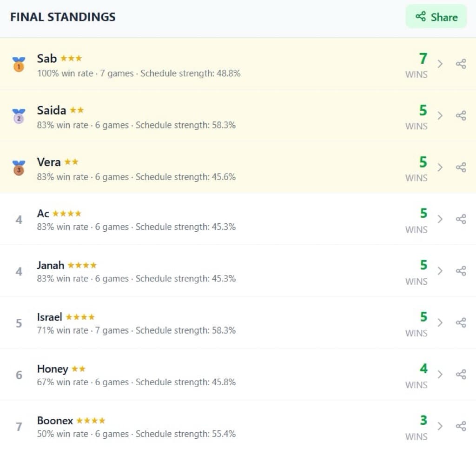Open Boonex's details with the chevron
This screenshot has width=476, height=449.
coord(440,426)
